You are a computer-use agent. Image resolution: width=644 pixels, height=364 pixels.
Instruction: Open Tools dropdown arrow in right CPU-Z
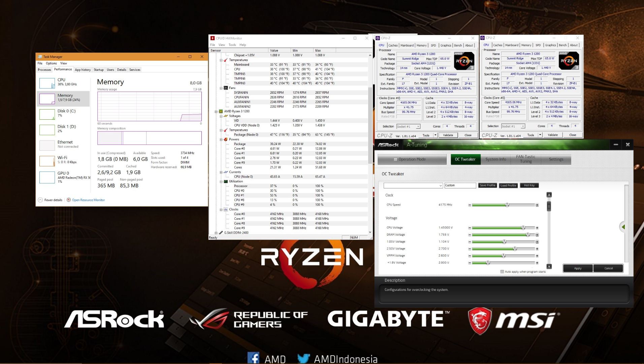point(540,135)
